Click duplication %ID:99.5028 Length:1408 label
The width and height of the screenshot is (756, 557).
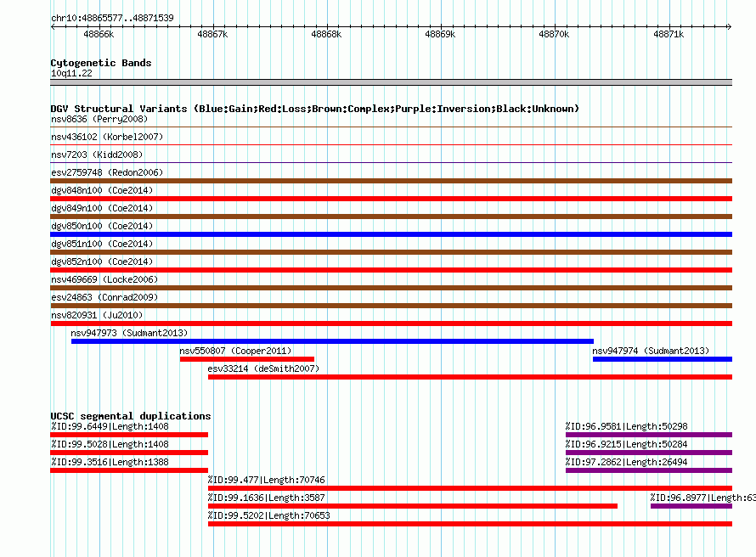pyautogui.click(x=110, y=444)
